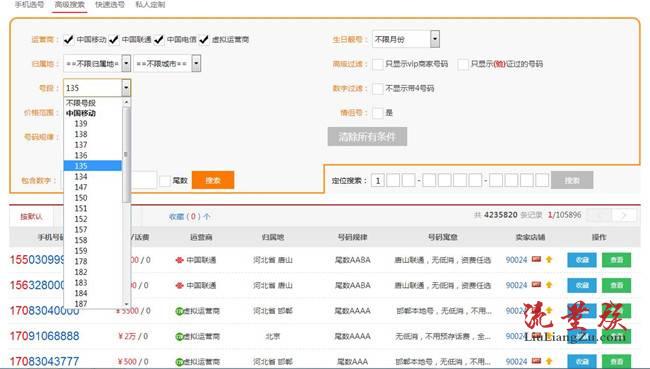The image size is (650, 369).
Task: Open seller 90024 link in 155030 row
Action: tap(517, 260)
